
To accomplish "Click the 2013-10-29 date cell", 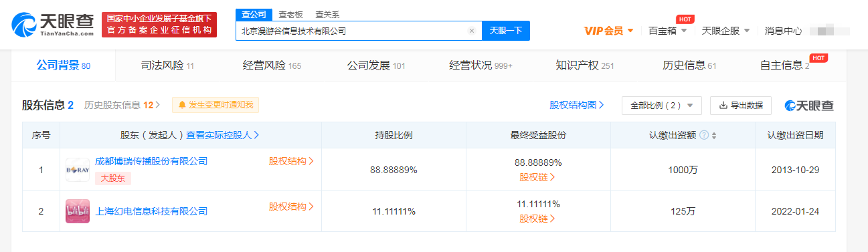I will point(795,170).
